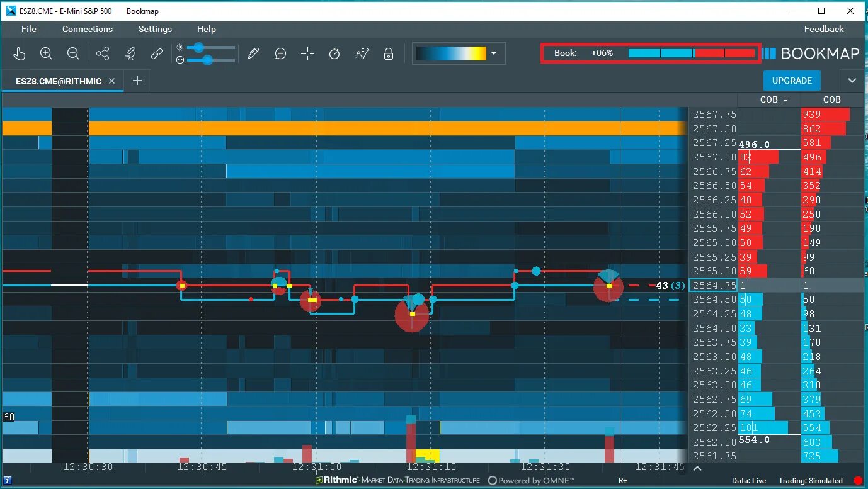Screen dimensions: 868x489
Task: Click the zoom out magnifier
Action: pyautogui.click(x=73, y=54)
